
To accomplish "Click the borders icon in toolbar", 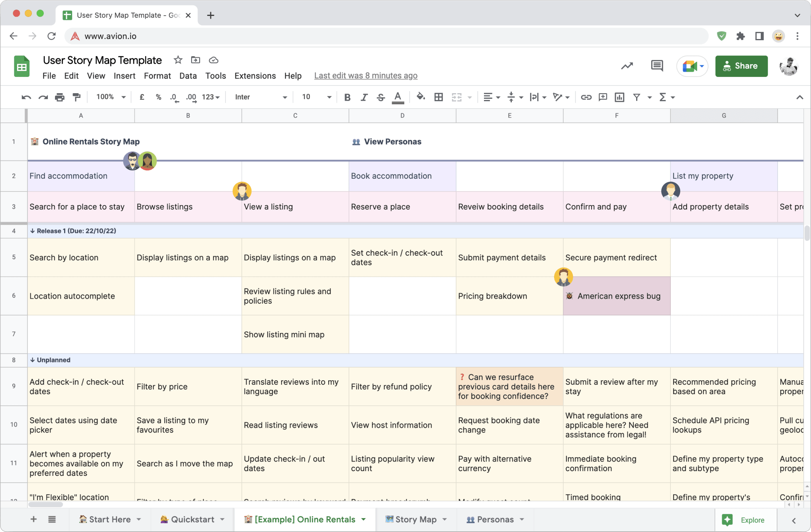I will (x=438, y=97).
